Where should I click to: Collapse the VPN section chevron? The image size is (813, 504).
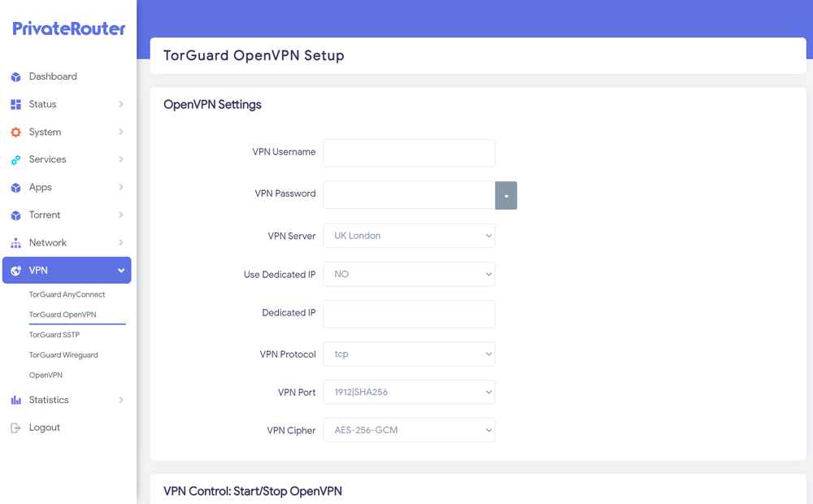tap(121, 270)
